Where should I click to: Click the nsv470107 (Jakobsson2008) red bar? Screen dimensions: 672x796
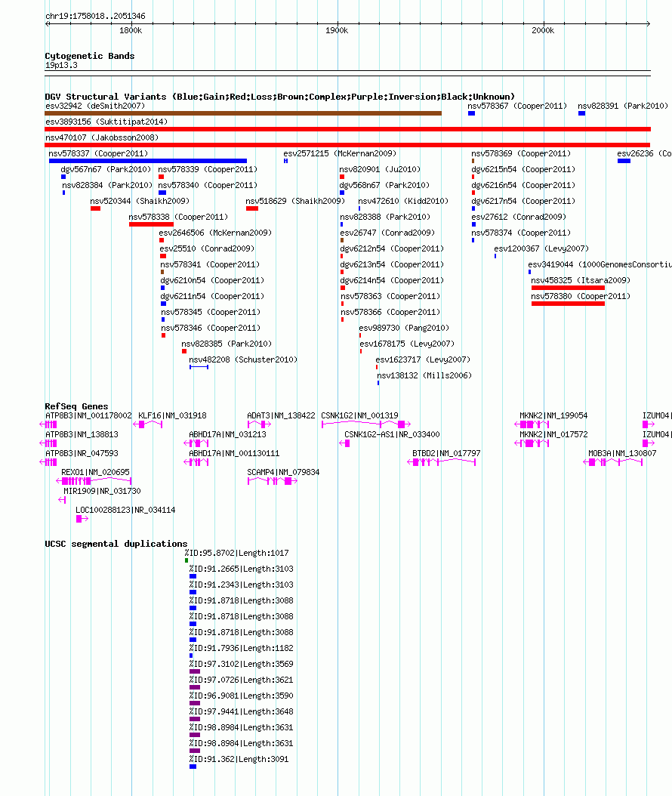(x=347, y=145)
